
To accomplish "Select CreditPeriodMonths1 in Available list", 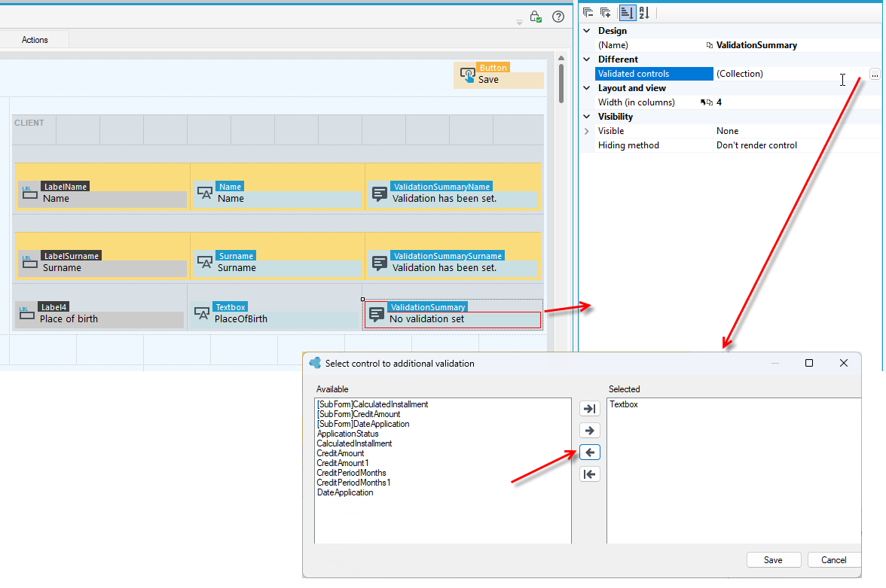I will 354,483.
